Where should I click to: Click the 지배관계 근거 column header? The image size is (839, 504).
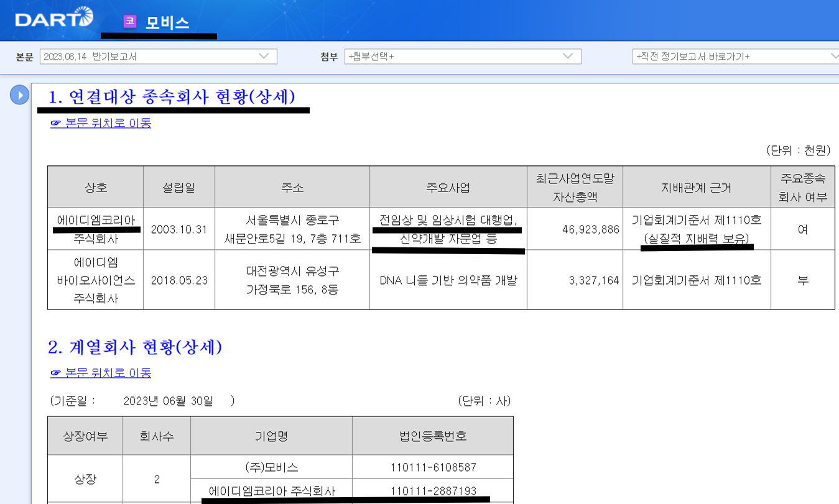[696, 187]
